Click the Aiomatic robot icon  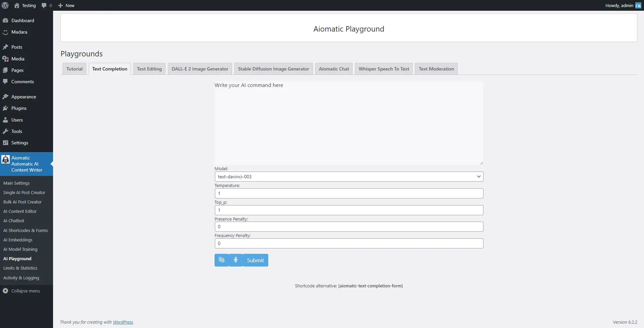6,159
